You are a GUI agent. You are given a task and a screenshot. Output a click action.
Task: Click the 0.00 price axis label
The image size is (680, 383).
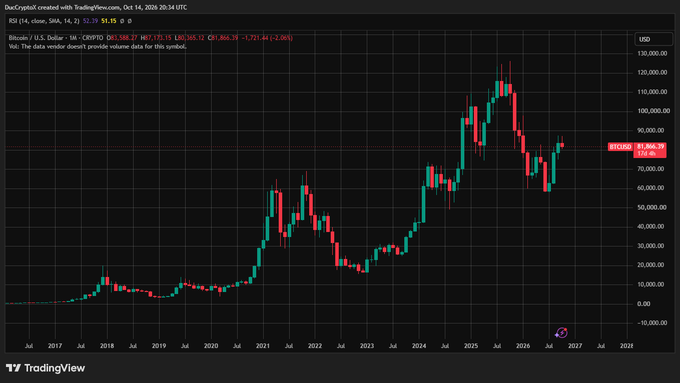644,304
